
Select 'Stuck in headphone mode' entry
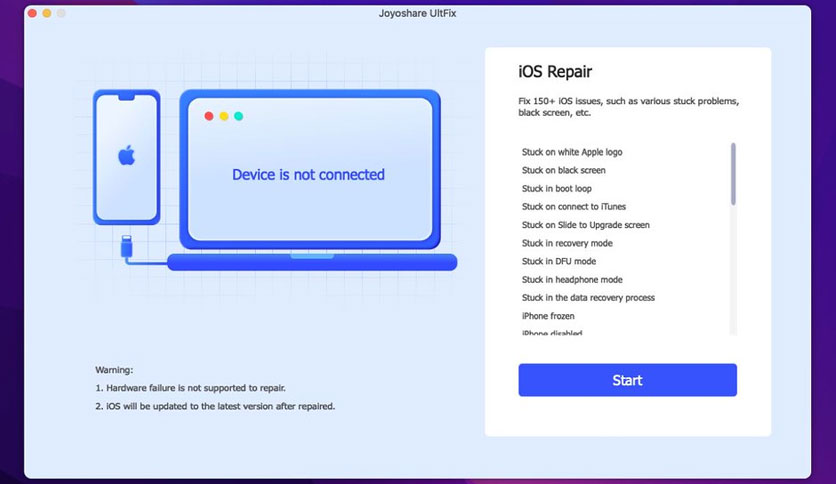[572, 279]
